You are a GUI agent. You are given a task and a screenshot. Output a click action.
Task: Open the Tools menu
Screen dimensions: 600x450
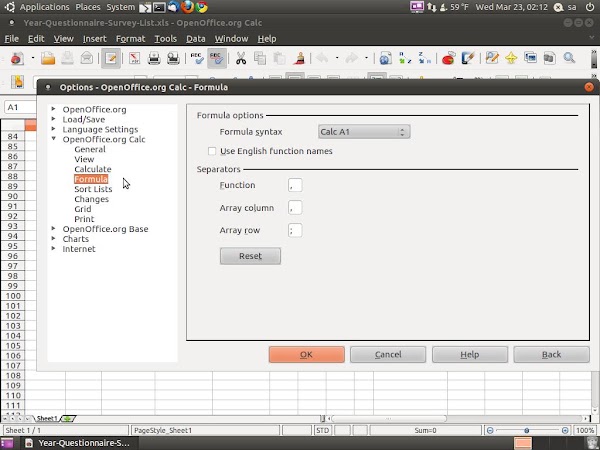(x=166, y=39)
